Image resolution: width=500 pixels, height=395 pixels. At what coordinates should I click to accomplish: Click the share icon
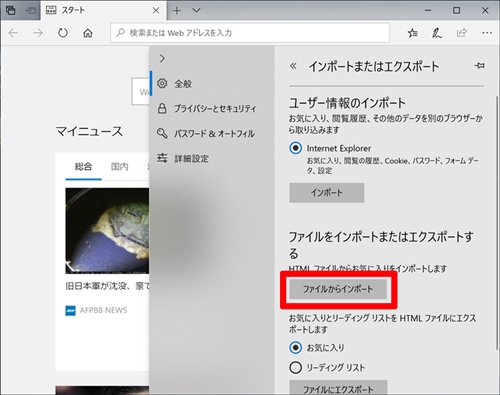[462, 33]
